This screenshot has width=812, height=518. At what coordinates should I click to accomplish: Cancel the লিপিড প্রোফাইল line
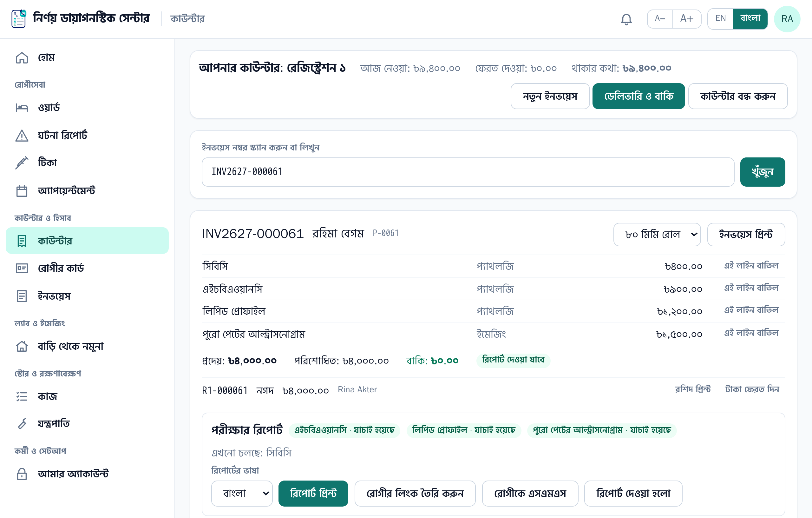751,310
